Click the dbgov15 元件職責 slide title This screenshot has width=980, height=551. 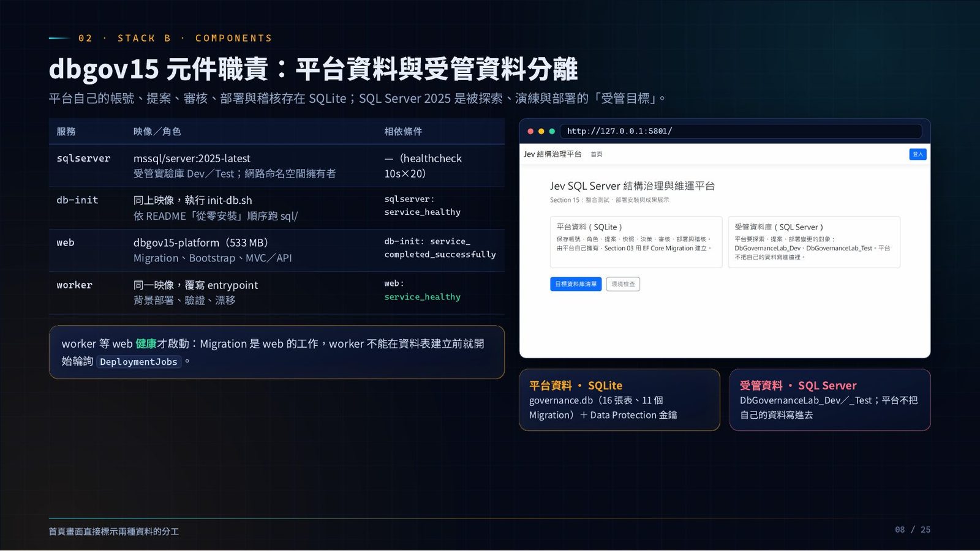click(x=313, y=69)
